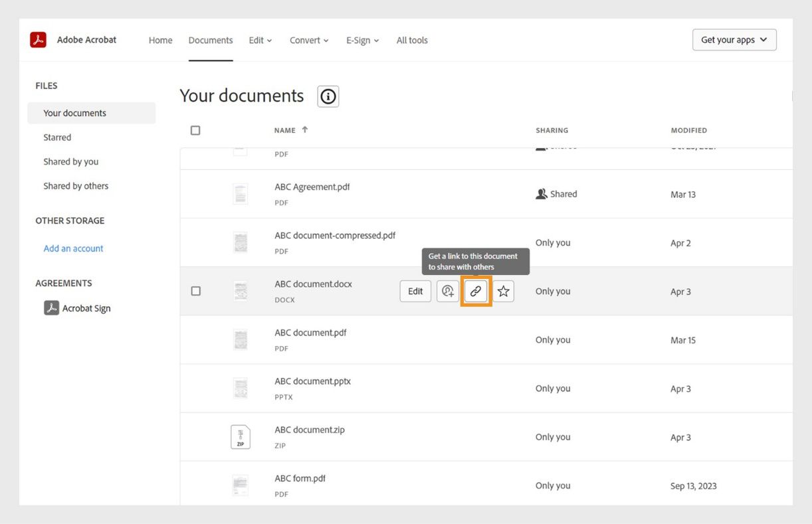The width and height of the screenshot is (812, 524).
Task: Switch to the Documents tab
Action: click(211, 40)
